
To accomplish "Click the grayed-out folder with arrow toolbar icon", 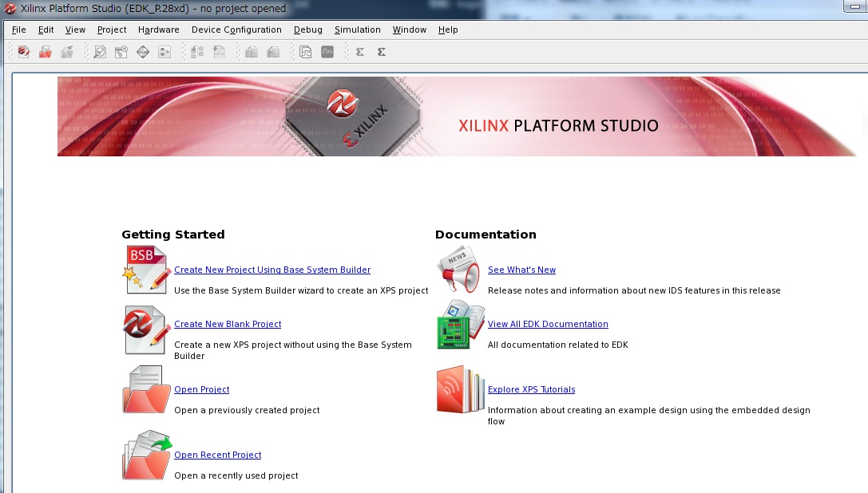I will click(67, 52).
